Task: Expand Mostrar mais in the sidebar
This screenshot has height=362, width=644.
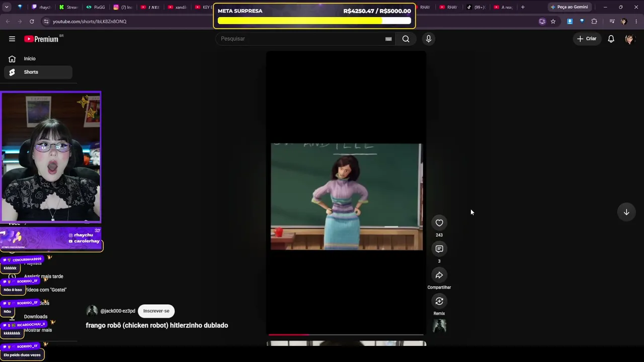Action: 38,330
